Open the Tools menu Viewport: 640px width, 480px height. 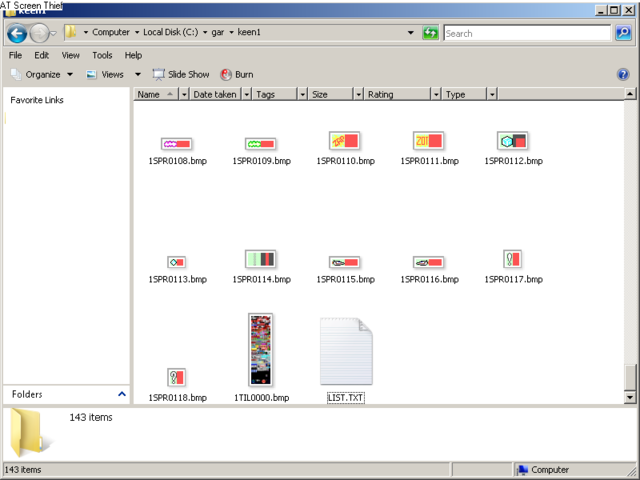[x=102, y=55]
